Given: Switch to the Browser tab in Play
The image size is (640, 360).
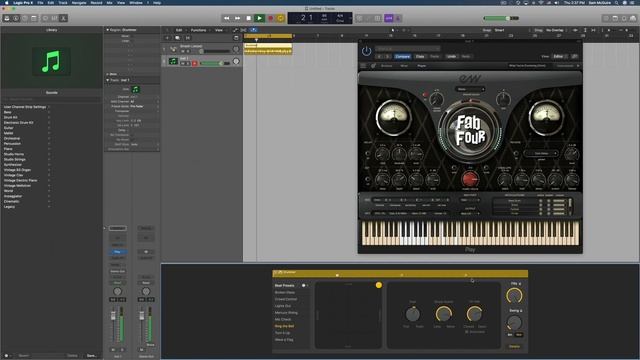Looking at the screenshot, I should pos(386,66).
